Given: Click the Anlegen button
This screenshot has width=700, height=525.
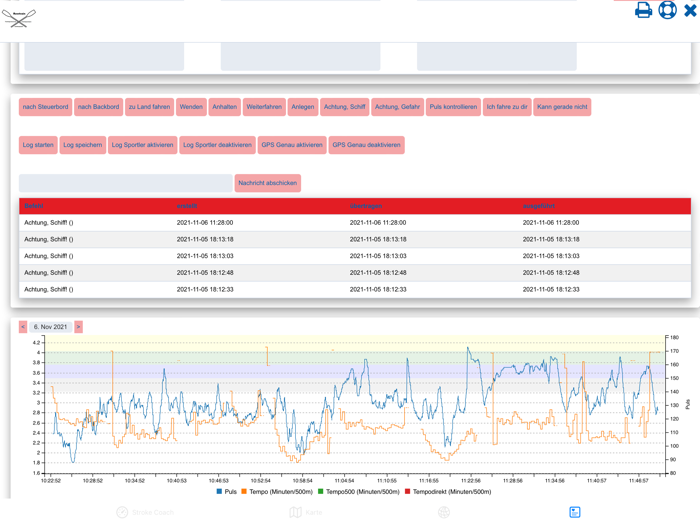Looking at the screenshot, I should [303, 107].
